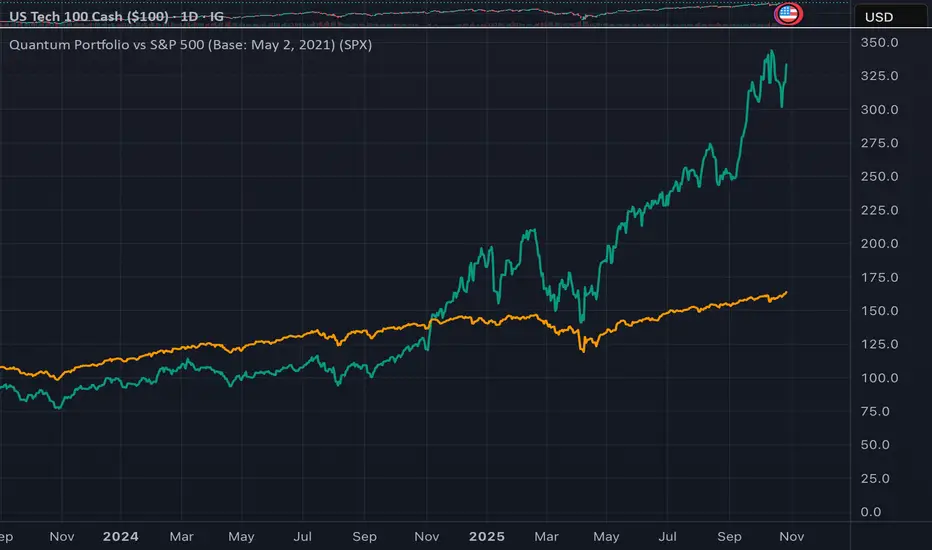
Task: Click the 250.0 price axis label
Action: 879,176
